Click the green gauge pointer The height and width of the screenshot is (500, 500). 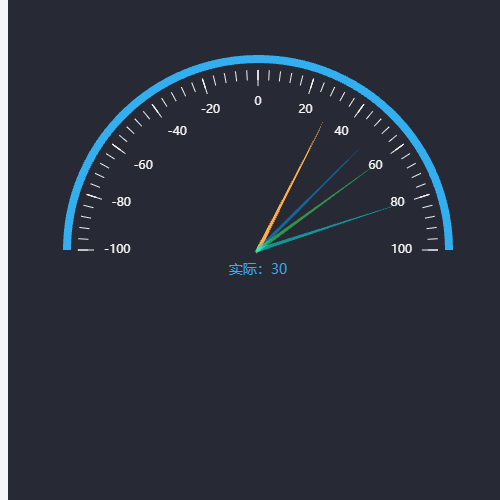tap(313, 210)
